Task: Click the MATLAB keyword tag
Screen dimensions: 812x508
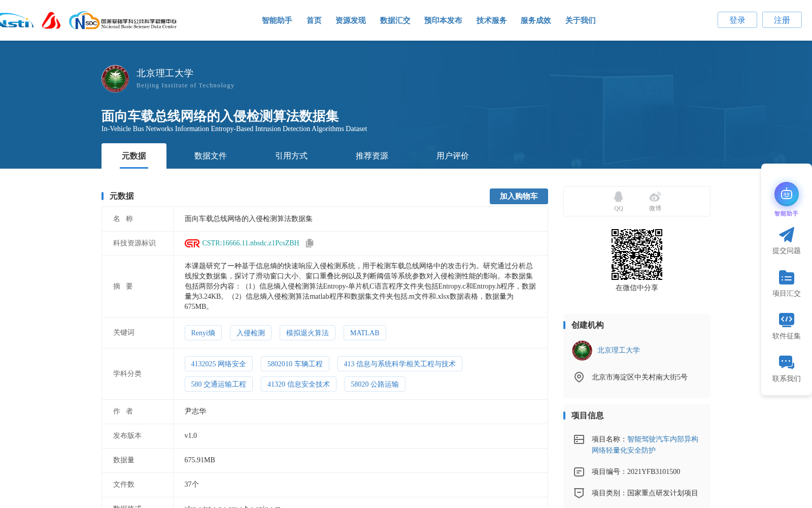Action: [365, 333]
